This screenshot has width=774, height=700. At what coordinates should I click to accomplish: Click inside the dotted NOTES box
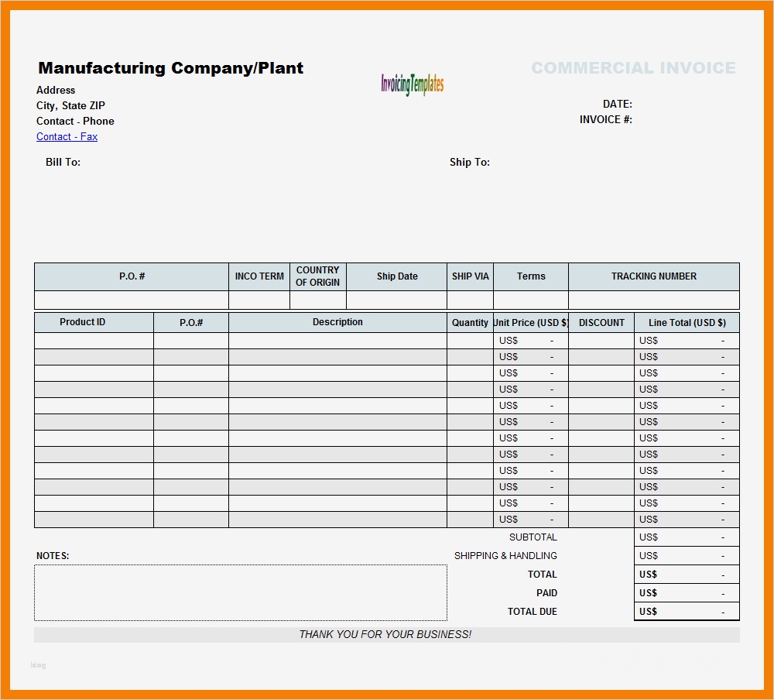click(x=241, y=593)
